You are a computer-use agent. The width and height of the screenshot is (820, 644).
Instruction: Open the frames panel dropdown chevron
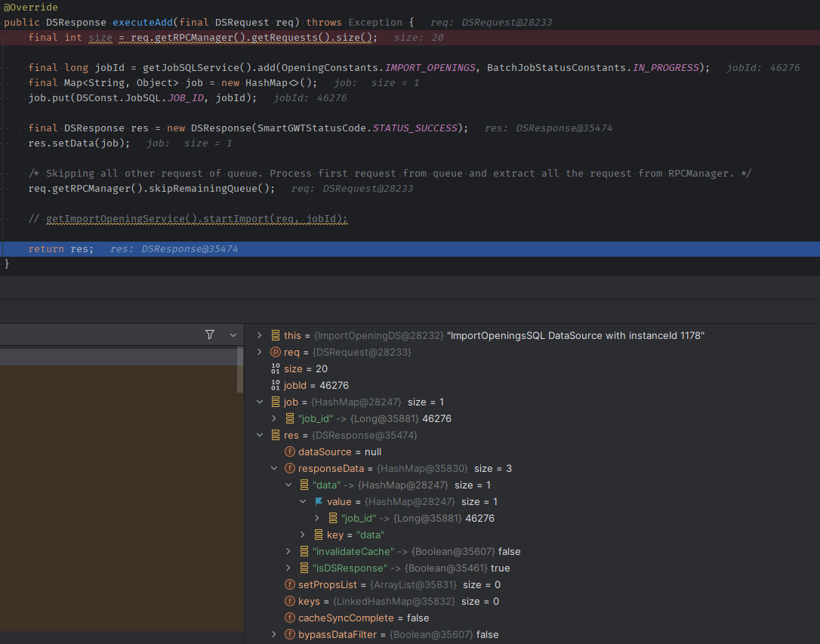coord(233,334)
